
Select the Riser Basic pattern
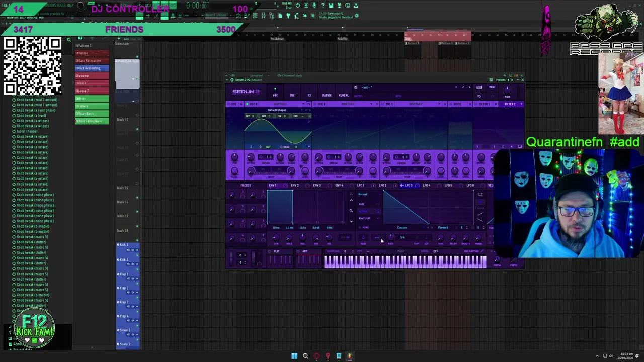tap(92, 114)
